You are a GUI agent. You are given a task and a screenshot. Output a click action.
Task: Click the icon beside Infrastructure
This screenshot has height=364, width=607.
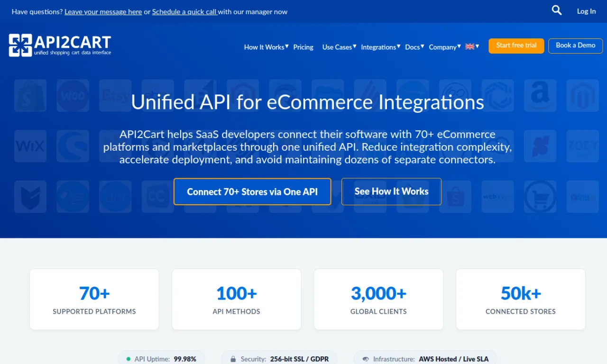pos(366,359)
